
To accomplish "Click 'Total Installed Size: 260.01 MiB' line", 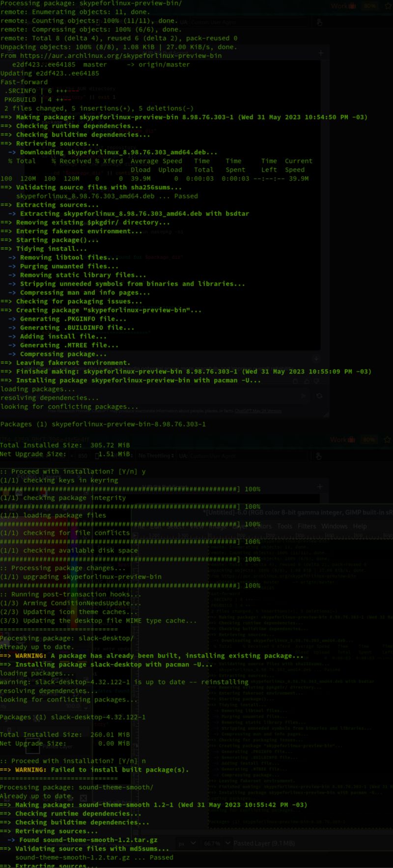I will click(65, 735).
